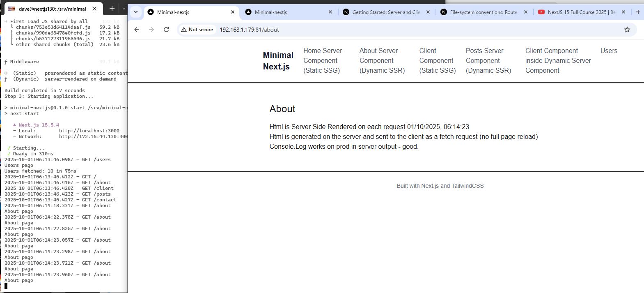The height and width of the screenshot is (293, 644).
Task: Reload the current page
Action: pos(166,30)
